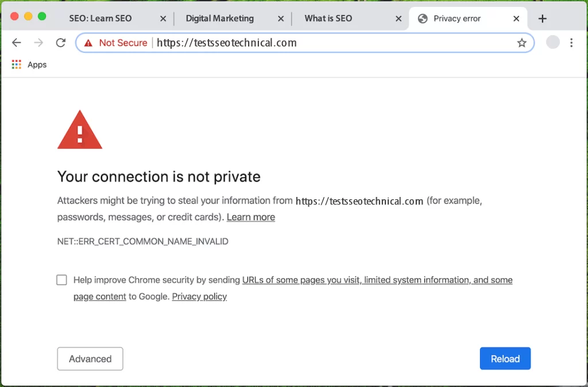Open the Learn more link
Image resolution: width=588 pixels, height=387 pixels.
tap(250, 217)
